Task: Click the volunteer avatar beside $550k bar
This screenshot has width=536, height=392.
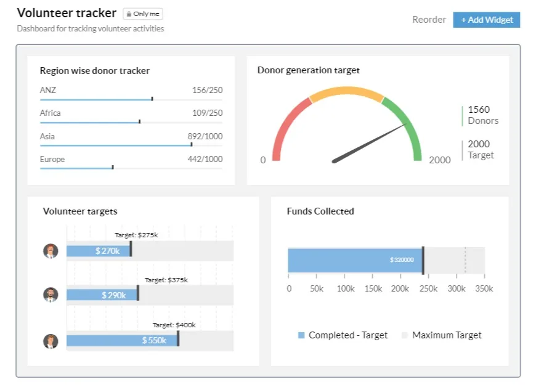Action: click(51, 341)
